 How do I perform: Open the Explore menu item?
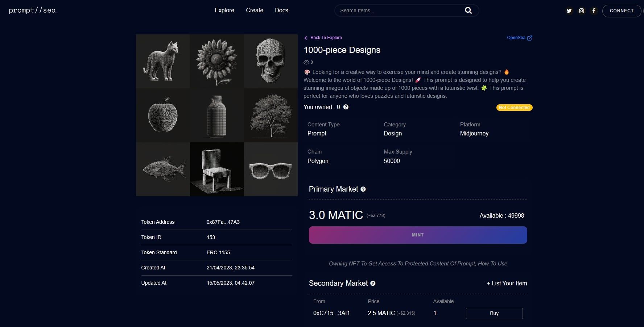[x=224, y=11]
